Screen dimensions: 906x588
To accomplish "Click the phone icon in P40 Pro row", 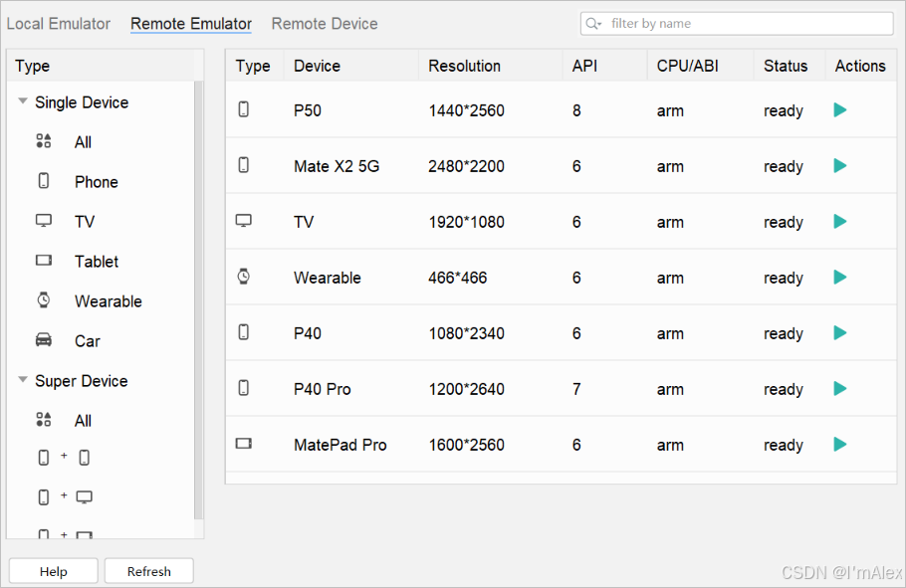I will coord(244,388).
